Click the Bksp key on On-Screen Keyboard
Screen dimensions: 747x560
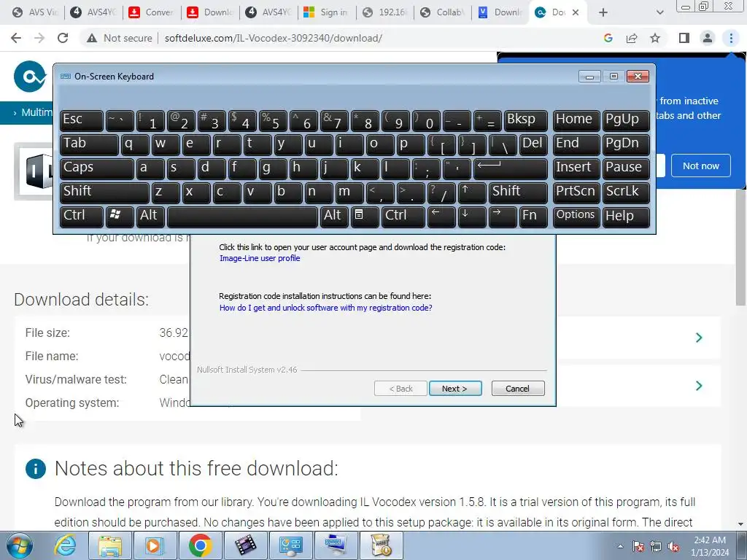(x=526, y=120)
